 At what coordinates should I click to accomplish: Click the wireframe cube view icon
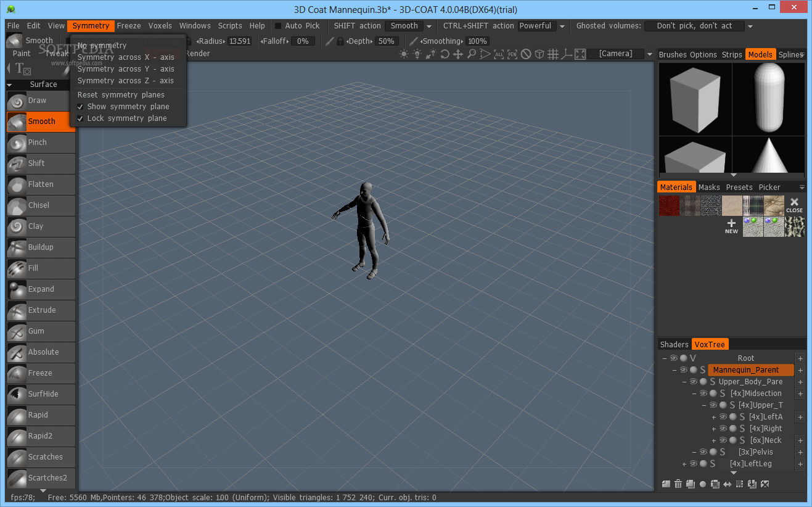pos(539,54)
